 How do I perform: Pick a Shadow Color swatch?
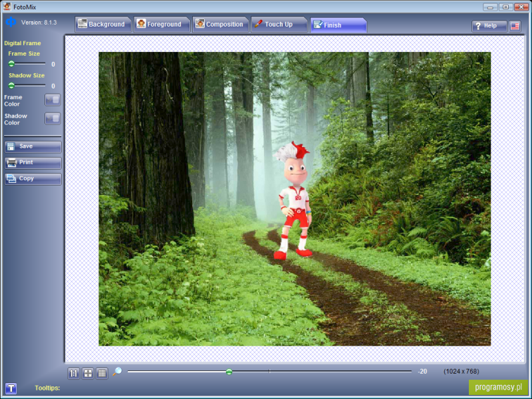pos(53,118)
